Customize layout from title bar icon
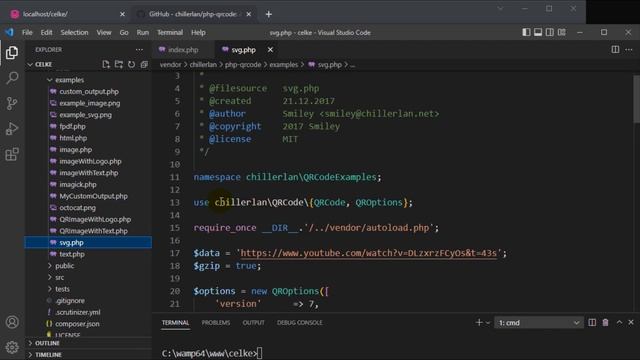 pyautogui.click(x=562, y=32)
